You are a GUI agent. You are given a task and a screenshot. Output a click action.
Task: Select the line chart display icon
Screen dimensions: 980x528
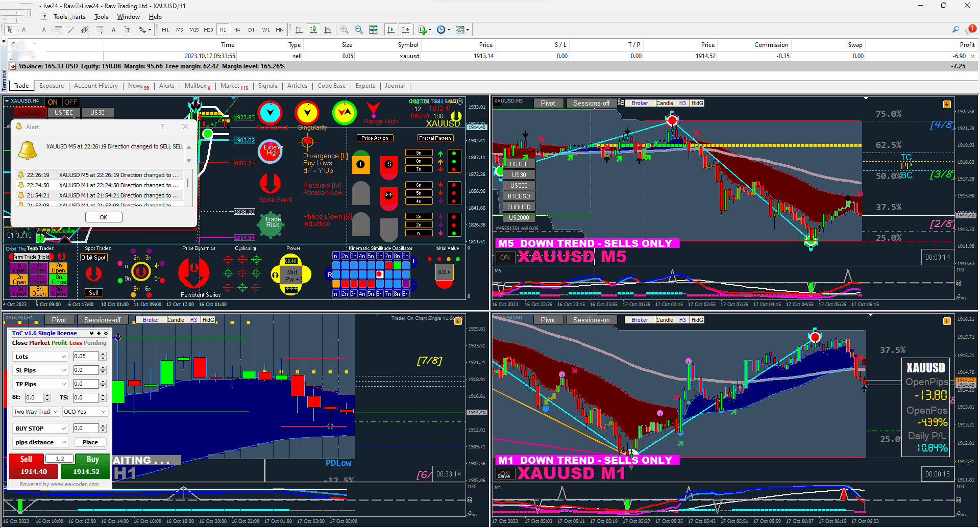pos(328,30)
